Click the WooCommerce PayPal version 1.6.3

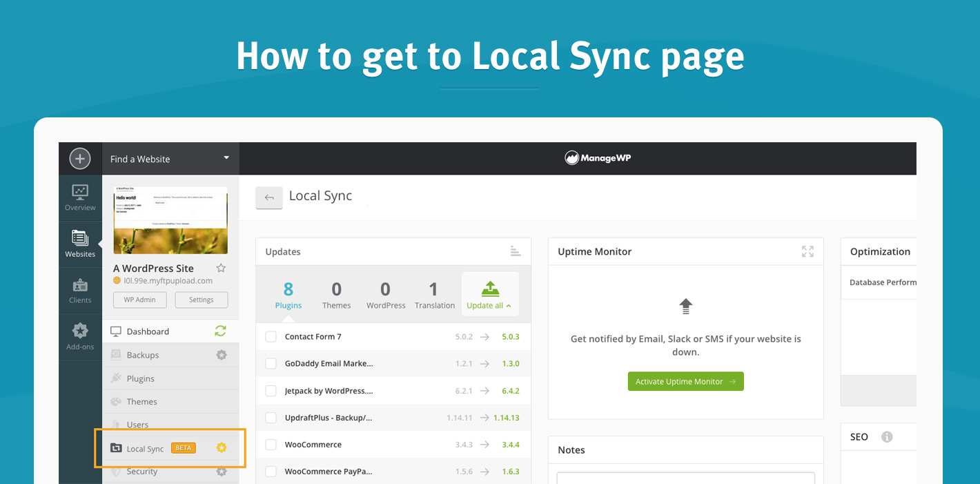[510, 472]
